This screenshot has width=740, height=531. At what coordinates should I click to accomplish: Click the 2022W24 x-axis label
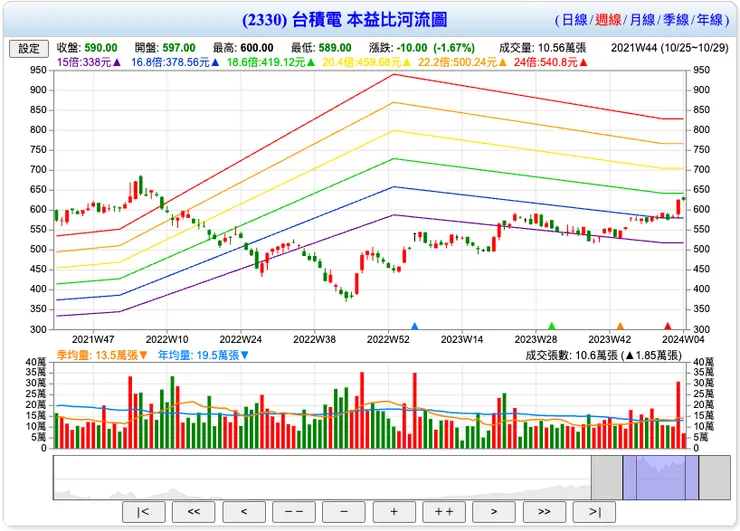tap(241, 339)
